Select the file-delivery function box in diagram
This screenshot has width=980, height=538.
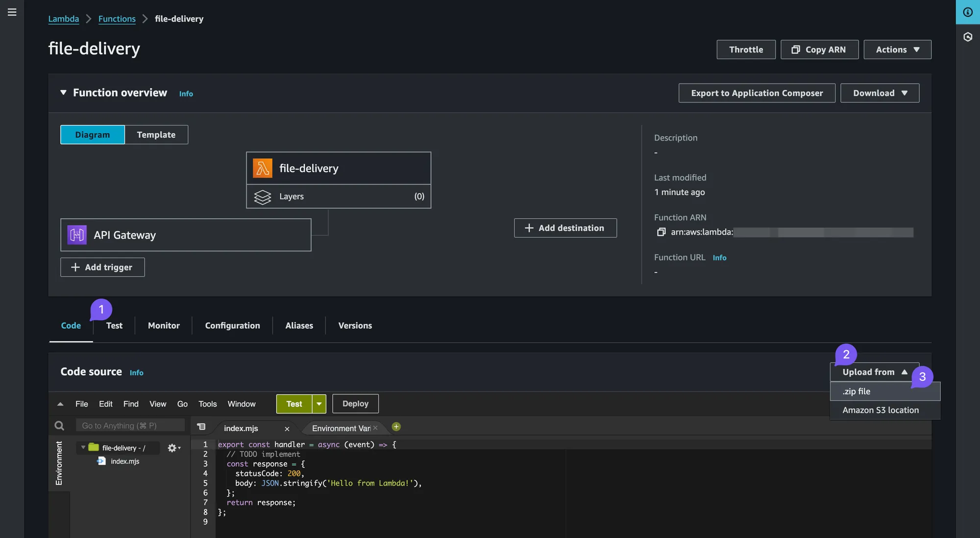point(339,168)
